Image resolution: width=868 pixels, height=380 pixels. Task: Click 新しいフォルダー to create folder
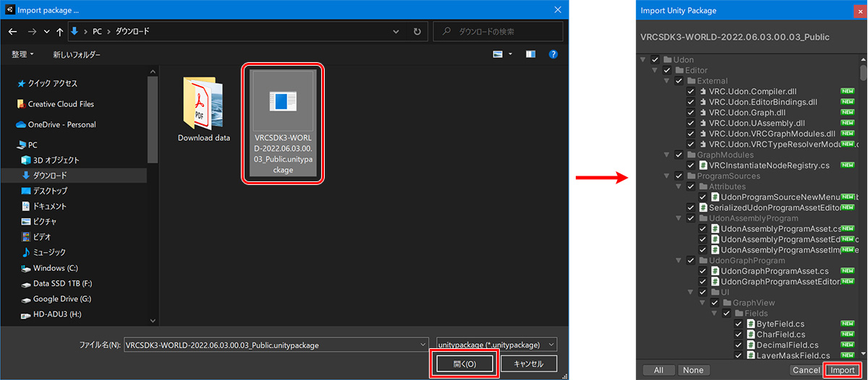(x=77, y=55)
